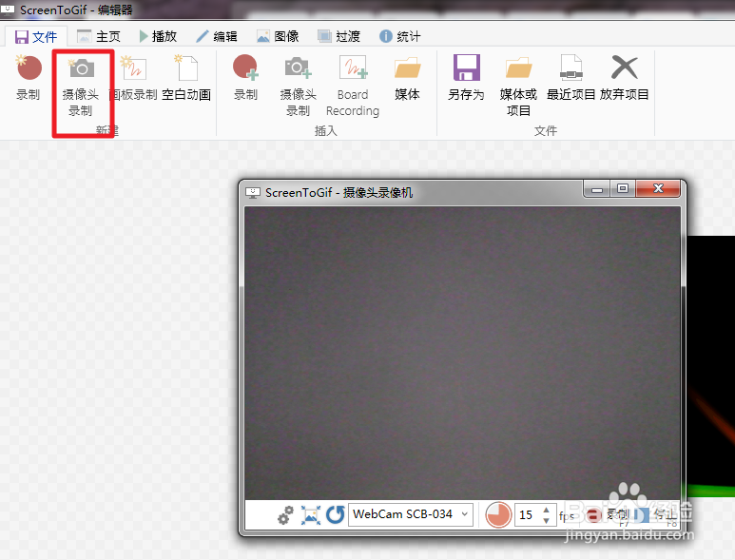Viewport: 735px width, 560px height.
Task: Click Save As (另存为) floppy icon
Action: 466,79
